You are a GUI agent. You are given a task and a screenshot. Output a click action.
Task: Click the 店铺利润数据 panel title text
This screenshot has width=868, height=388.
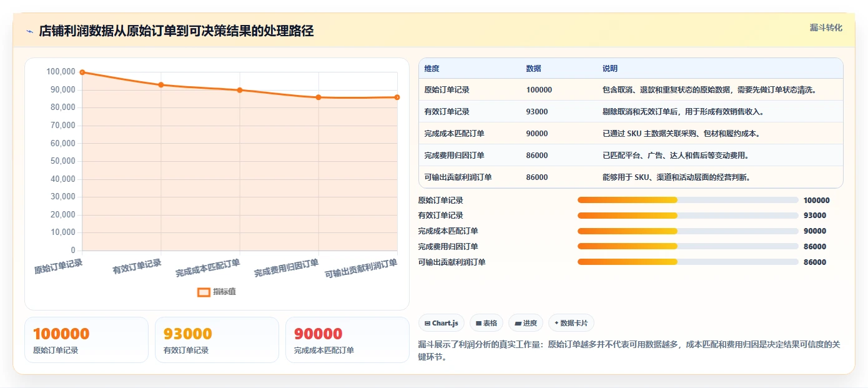point(176,31)
